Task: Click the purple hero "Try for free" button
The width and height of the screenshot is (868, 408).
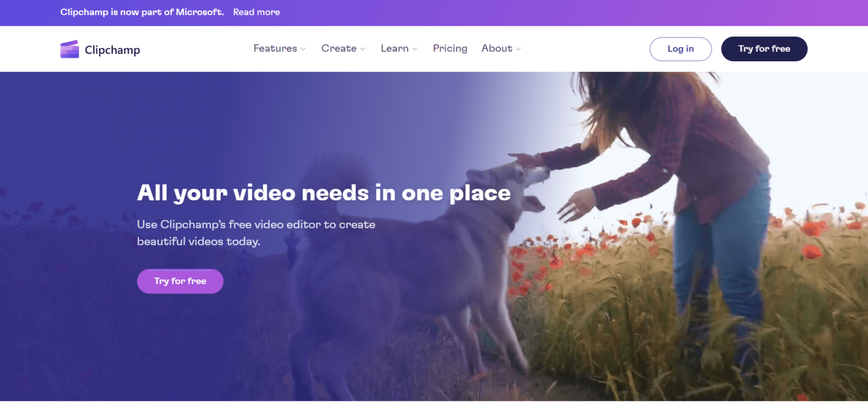Action: (x=180, y=281)
